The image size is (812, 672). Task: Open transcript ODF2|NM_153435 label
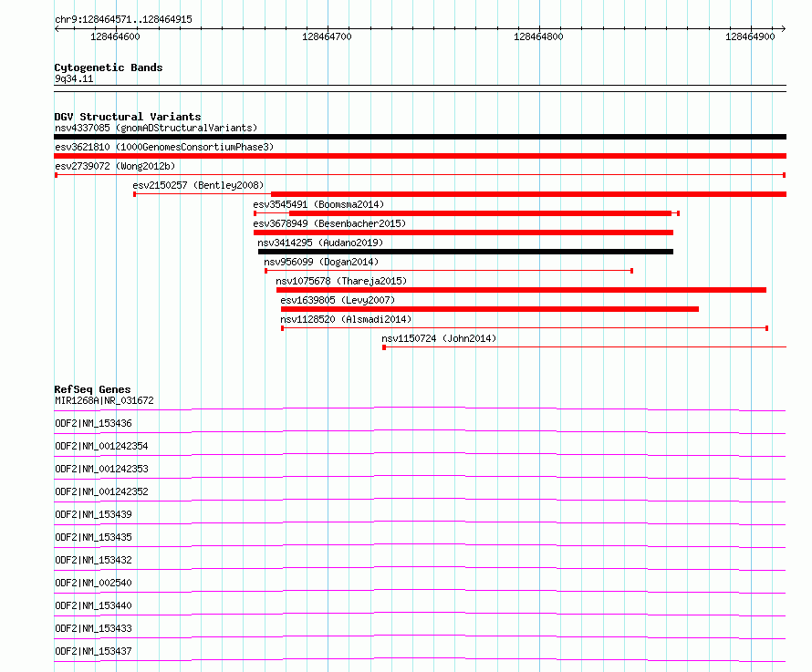93,537
